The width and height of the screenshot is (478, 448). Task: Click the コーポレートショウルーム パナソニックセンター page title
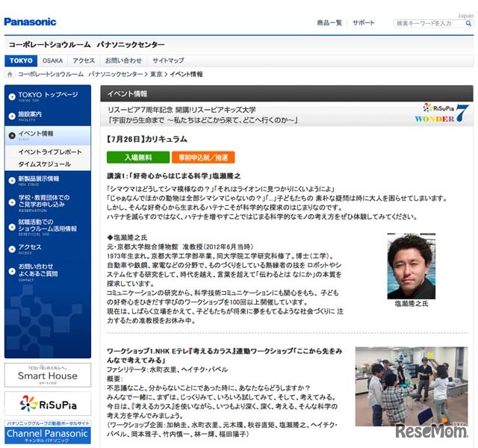coord(87,45)
